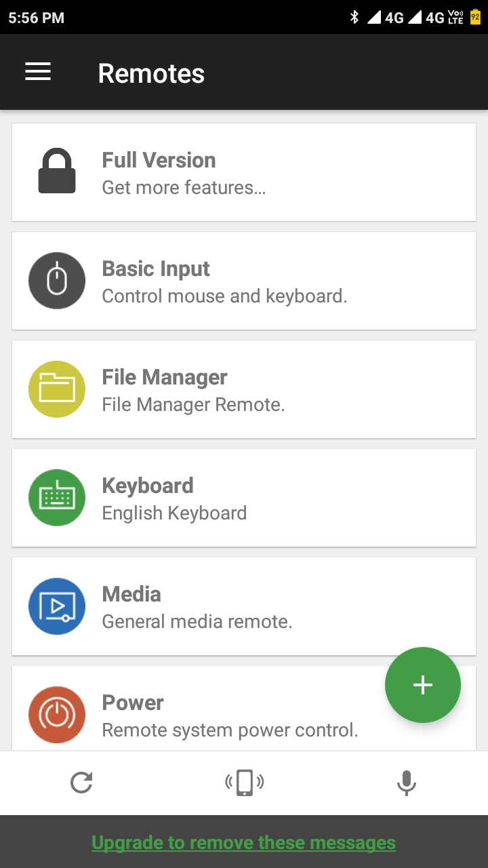Activate the microphone voice icon
Image resolution: width=488 pixels, height=868 pixels.
click(406, 783)
